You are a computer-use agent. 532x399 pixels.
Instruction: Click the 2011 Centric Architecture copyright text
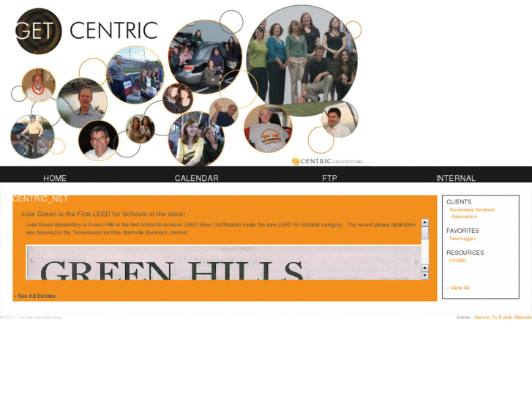pos(31,317)
